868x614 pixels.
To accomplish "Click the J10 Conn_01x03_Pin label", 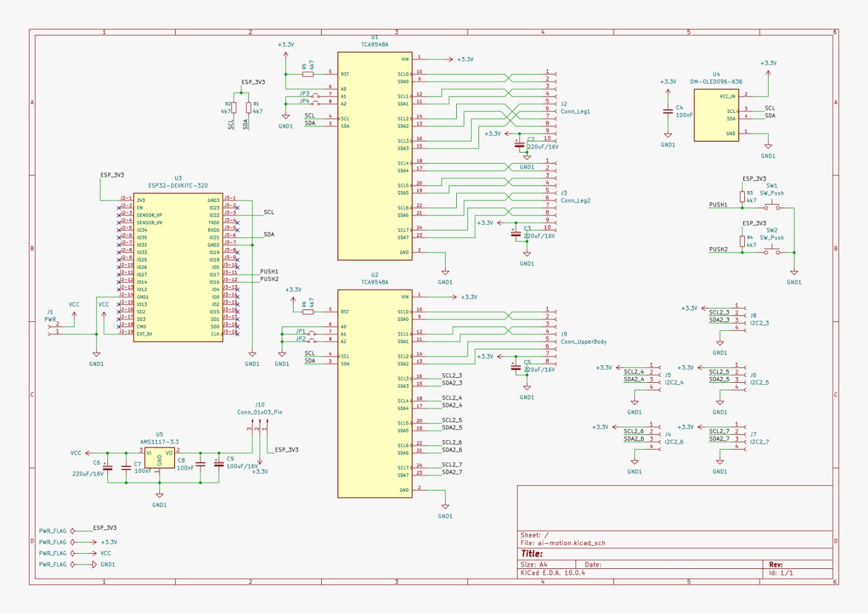I will click(259, 412).
